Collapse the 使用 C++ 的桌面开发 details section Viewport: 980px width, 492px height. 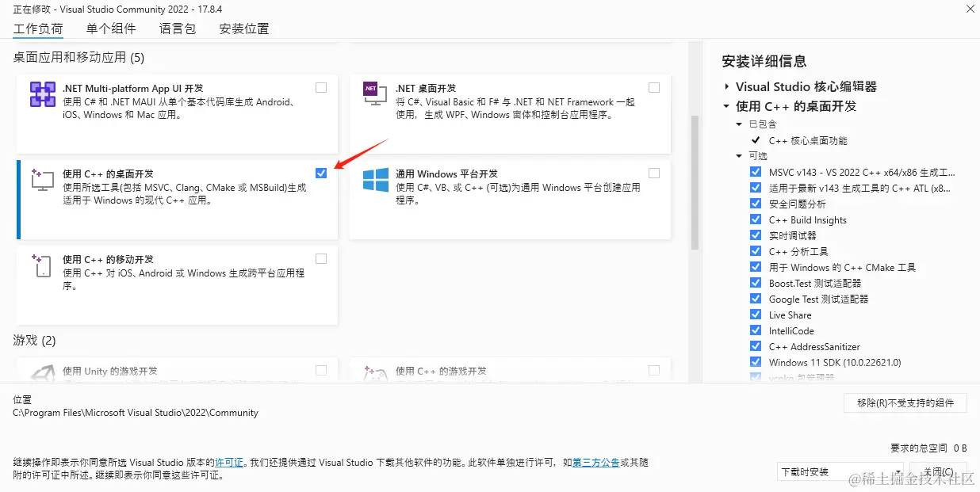pos(726,106)
